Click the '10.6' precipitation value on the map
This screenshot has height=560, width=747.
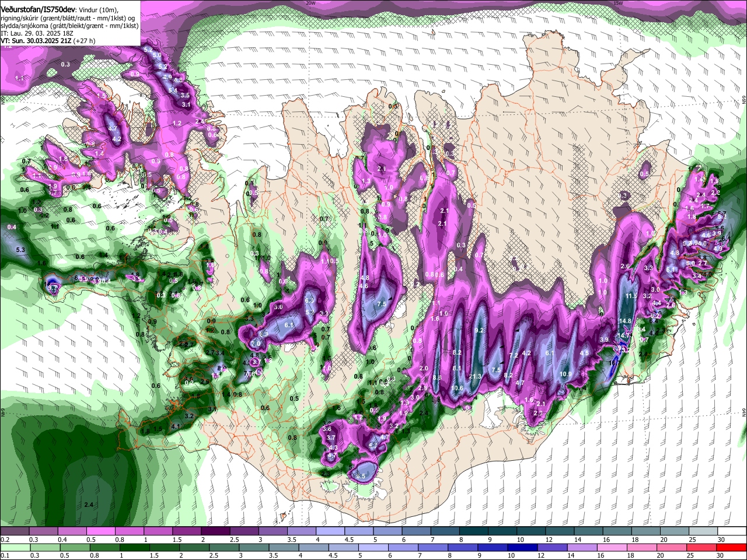click(x=457, y=388)
